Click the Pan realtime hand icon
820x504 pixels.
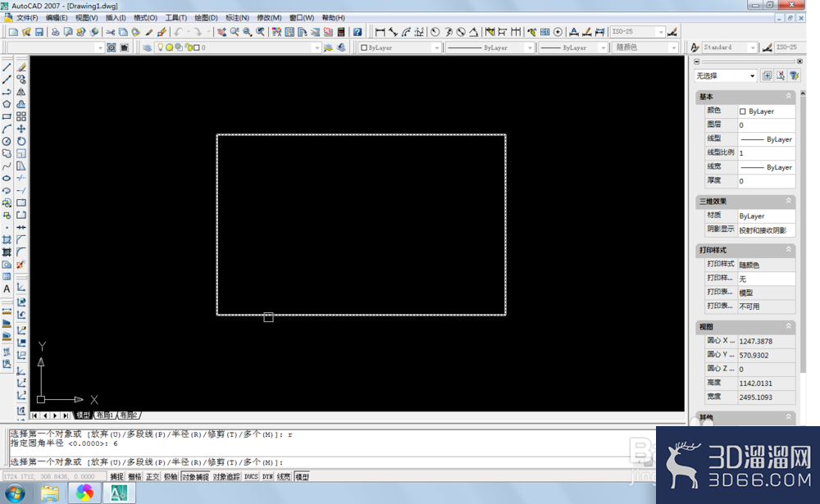pos(221,32)
